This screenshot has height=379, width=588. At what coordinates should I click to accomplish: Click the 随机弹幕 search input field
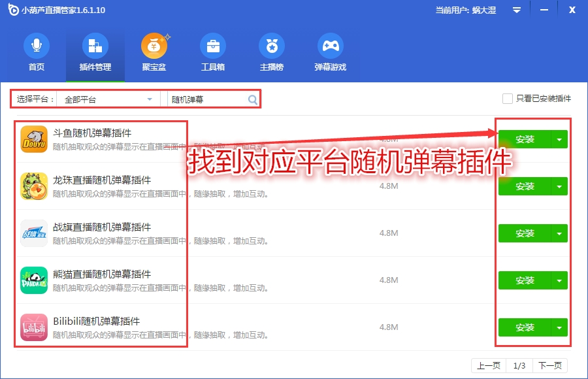[207, 99]
